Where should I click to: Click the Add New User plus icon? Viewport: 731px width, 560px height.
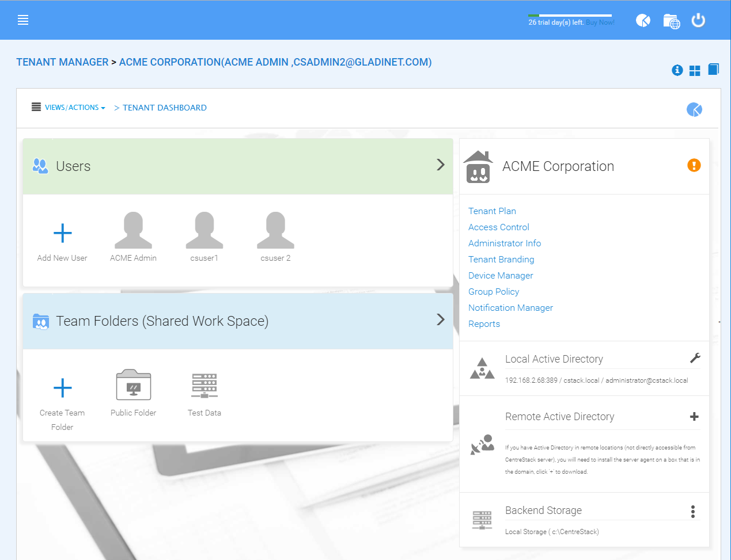[62, 233]
